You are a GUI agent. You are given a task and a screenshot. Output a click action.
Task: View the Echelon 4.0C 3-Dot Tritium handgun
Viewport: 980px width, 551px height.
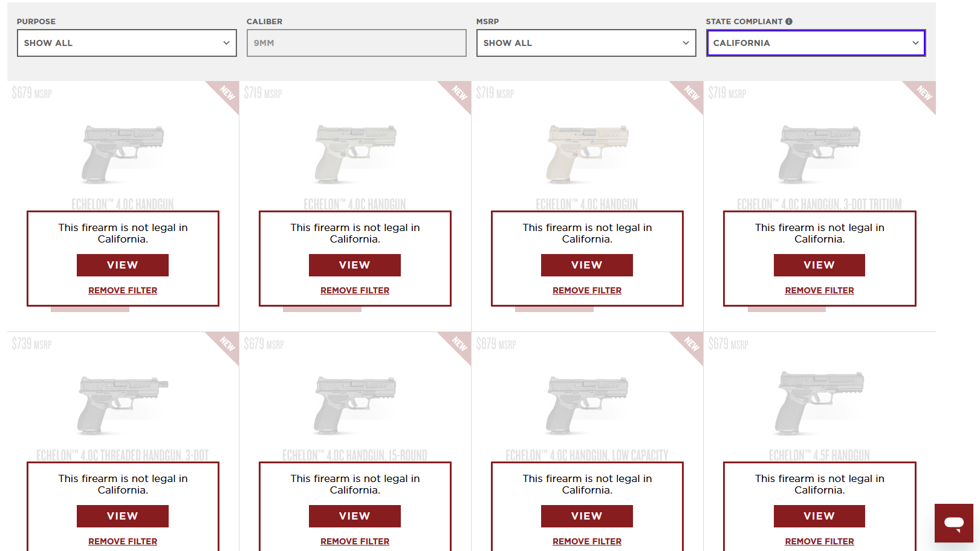tap(819, 265)
